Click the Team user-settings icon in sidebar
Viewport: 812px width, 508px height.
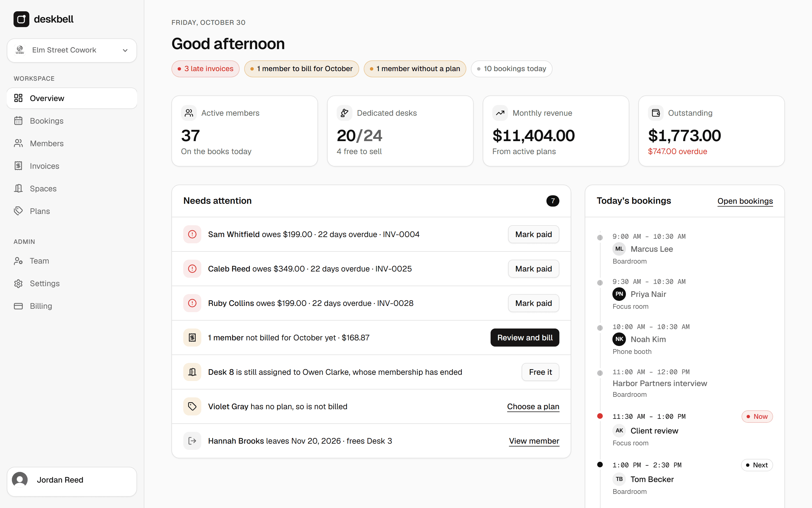[18, 261]
